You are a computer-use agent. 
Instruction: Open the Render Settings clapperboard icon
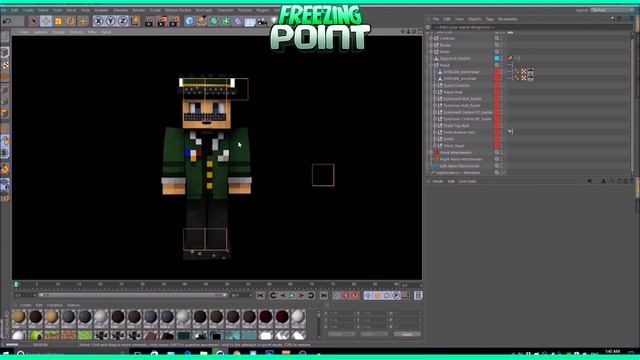(174, 21)
